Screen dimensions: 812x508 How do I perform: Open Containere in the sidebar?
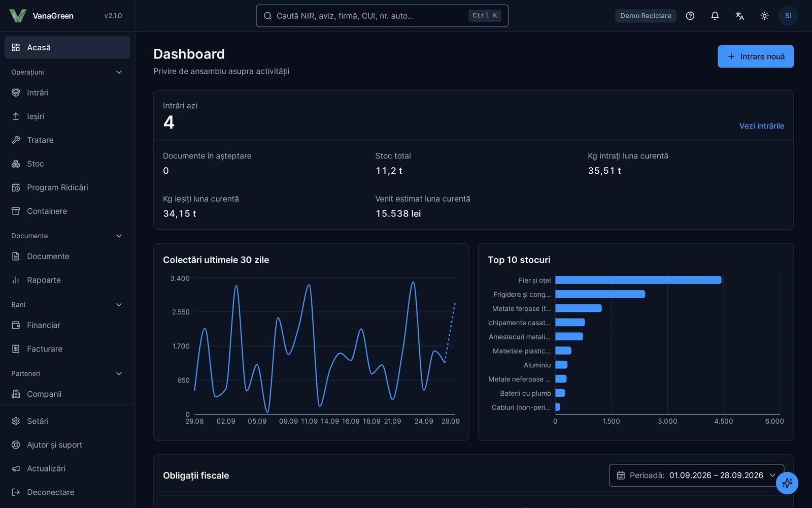(x=67, y=211)
